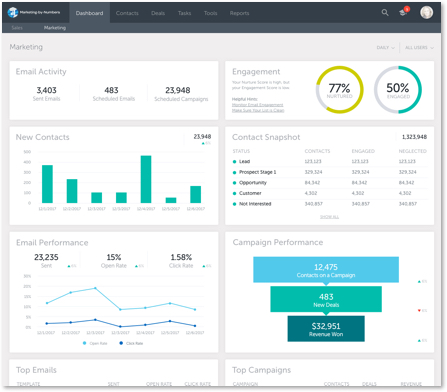Toggle the Open Rate legend marker
This screenshot has width=447, height=392.
tap(84, 343)
